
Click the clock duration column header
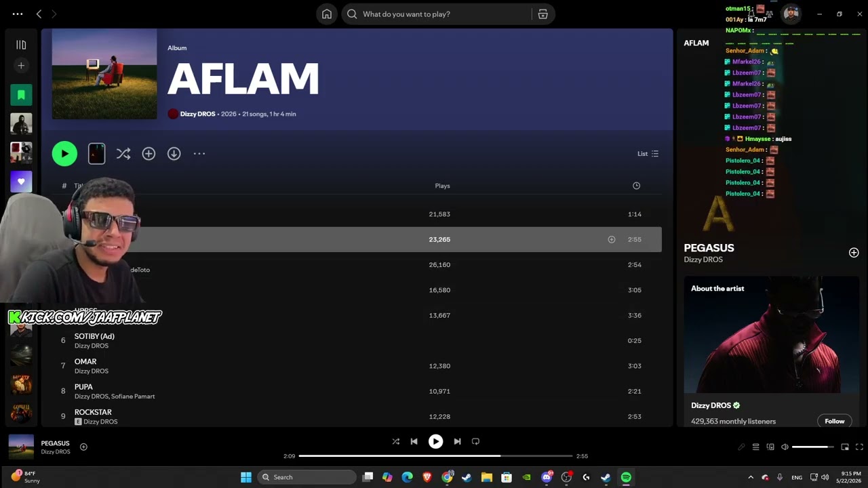(636, 186)
